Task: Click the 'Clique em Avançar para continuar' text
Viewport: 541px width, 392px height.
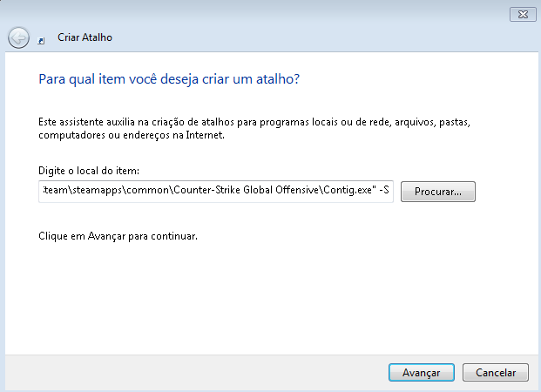Action: pyautogui.click(x=118, y=236)
